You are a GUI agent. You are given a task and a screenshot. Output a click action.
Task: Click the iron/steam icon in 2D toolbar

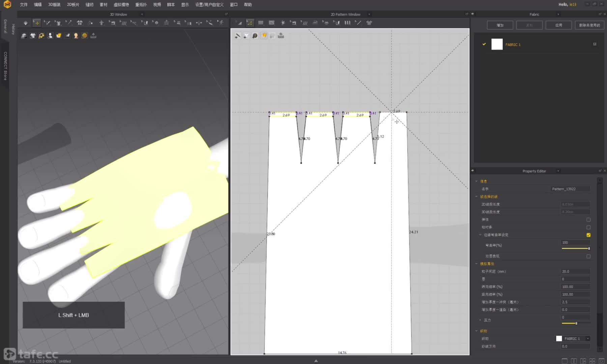pos(315,23)
